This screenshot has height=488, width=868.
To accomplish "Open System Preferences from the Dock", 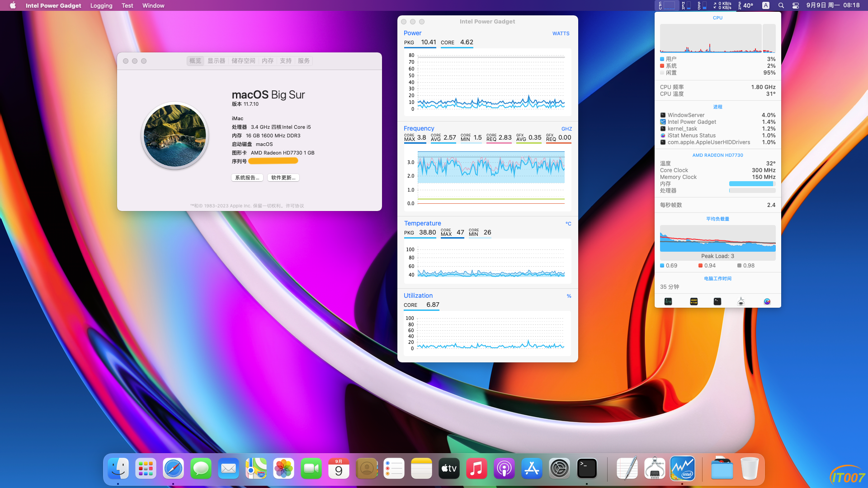I will point(559,469).
